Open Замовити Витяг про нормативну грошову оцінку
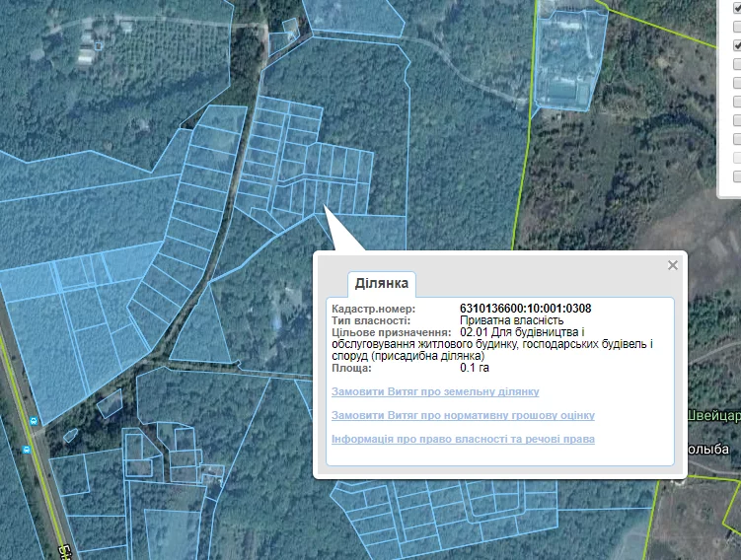The width and height of the screenshot is (741, 560). (x=463, y=415)
